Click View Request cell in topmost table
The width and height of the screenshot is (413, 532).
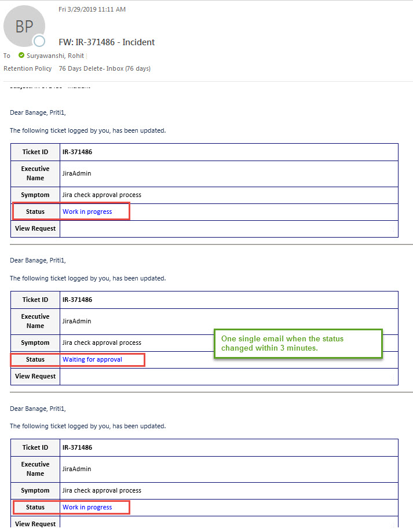click(35, 229)
